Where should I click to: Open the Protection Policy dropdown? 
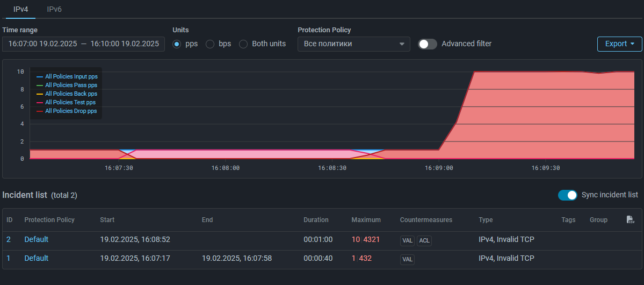(353, 44)
